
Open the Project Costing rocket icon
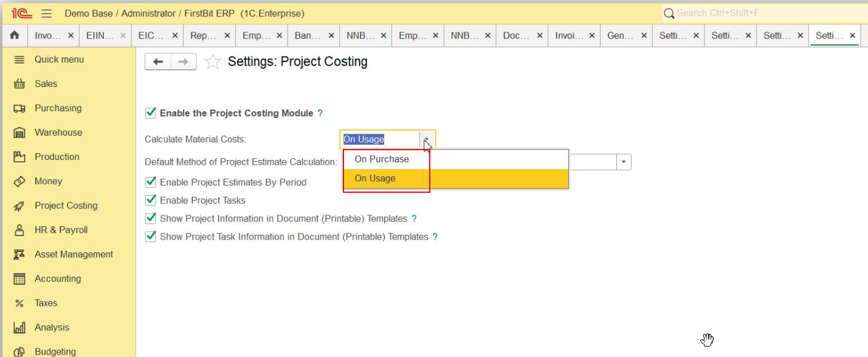19,206
